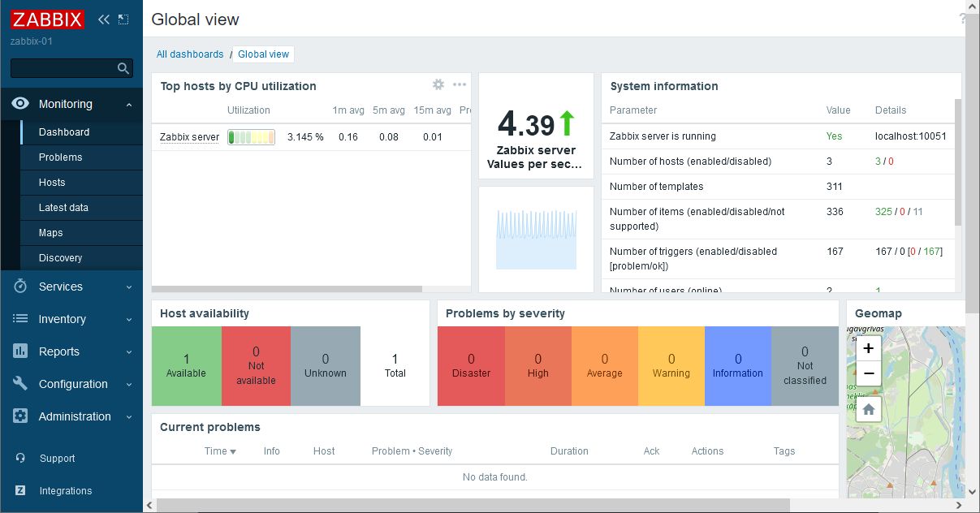980x513 pixels.
Task: Open the Integrations link
Action: click(x=66, y=491)
